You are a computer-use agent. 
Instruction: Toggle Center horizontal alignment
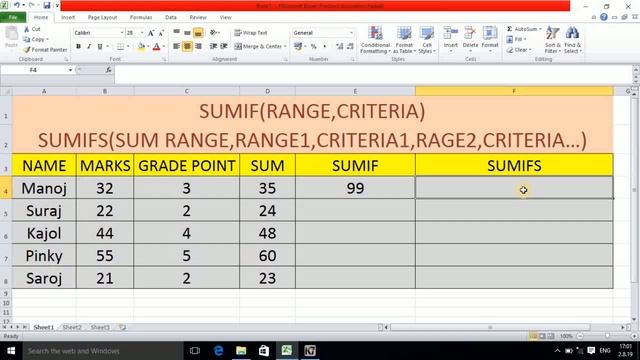[187, 47]
